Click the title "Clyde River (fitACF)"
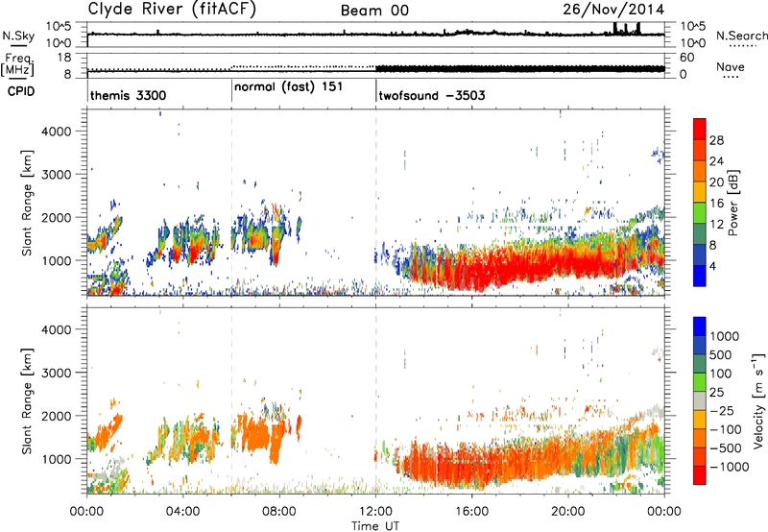Image resolution: width=768 pixels, height=532 pixels. click(x=172, y=9)
